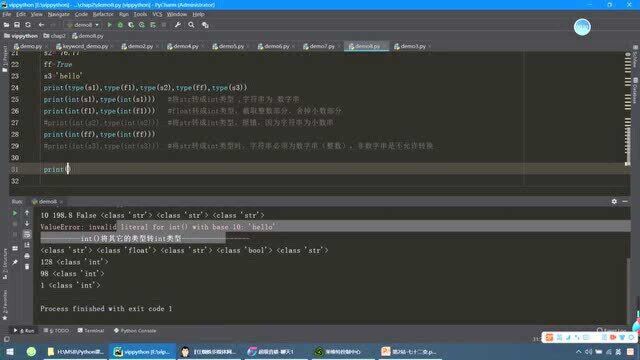
Task: Open the Terminal tool window button
Action: pos(91,331)
